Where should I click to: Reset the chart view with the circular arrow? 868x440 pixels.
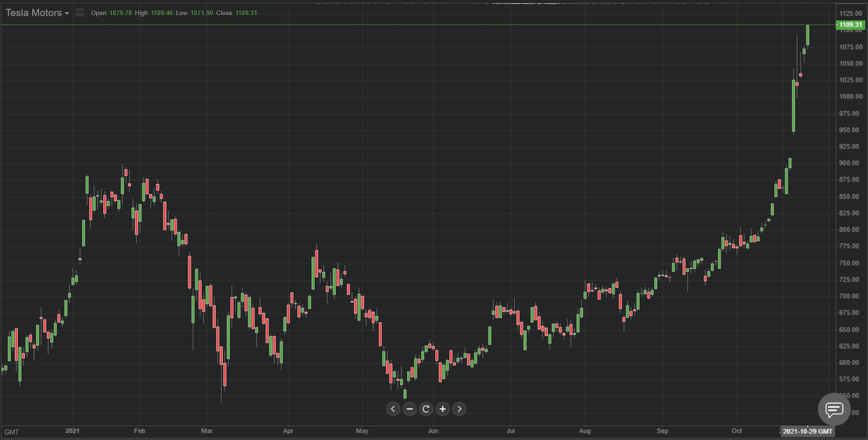(x=426, y=409)
